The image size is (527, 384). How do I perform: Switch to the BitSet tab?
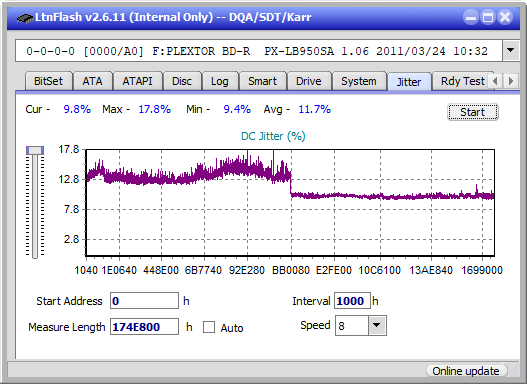click(48, 81)
